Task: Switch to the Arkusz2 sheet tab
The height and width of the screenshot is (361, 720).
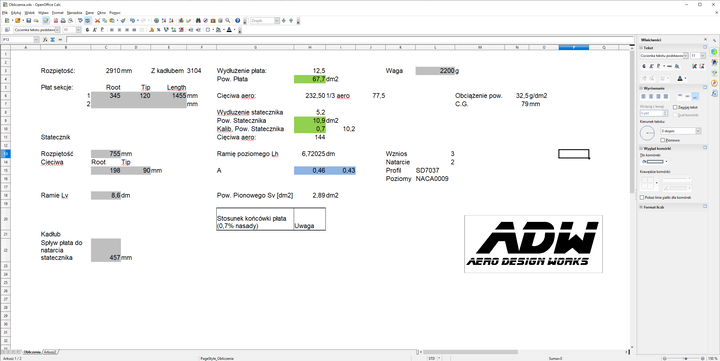Action: 50,352
